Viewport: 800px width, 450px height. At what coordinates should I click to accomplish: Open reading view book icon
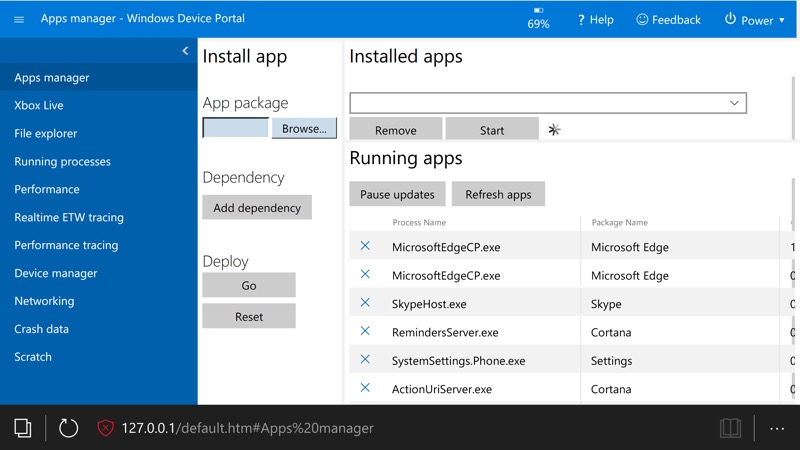730,428
